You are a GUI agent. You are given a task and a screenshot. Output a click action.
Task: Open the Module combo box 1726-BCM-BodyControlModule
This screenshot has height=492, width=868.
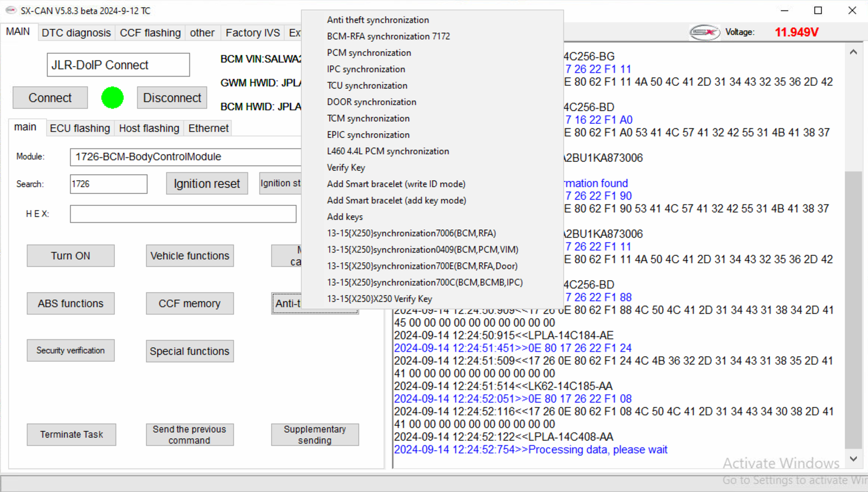pos(186,157)
